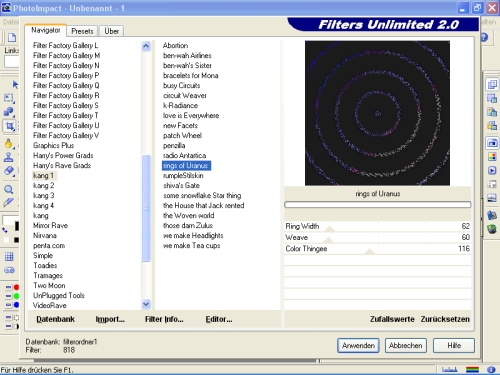Choose 'busy Circuits' filter

coord(181,85)
